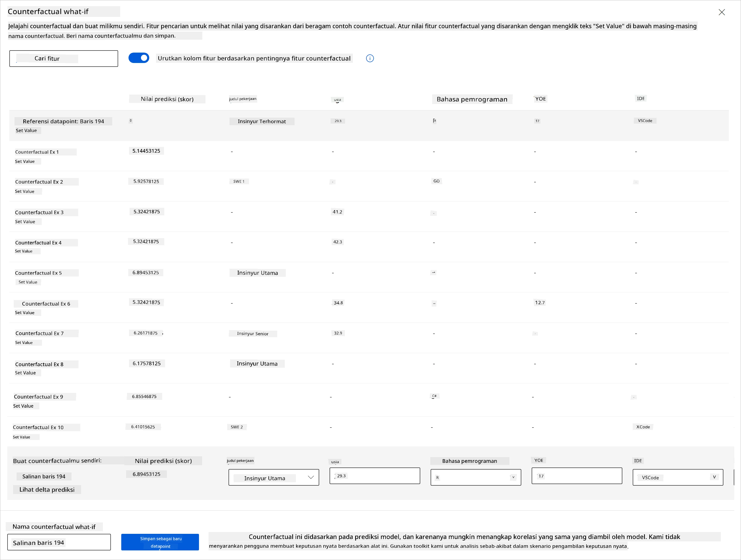Image resolution: width=741 pixels, height=560 pixels.
Task: Select the GO cell in Ex 2 row
Action: coord(437,181)
